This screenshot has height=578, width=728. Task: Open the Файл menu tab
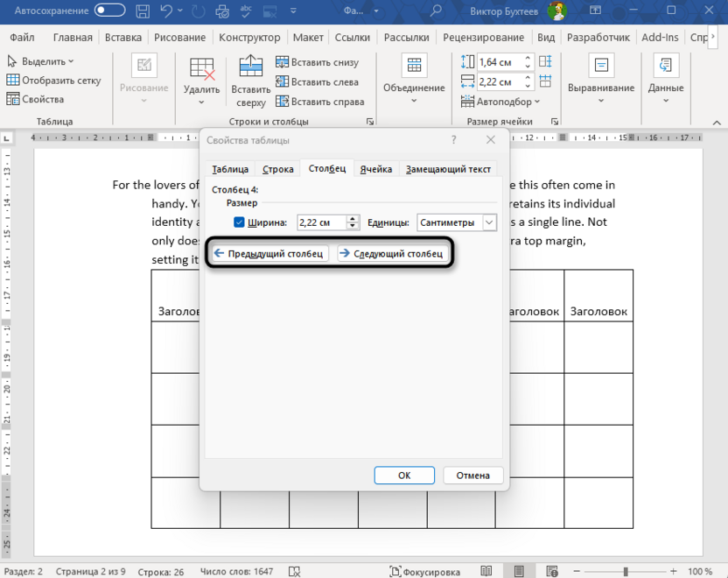tap(22, 38)
